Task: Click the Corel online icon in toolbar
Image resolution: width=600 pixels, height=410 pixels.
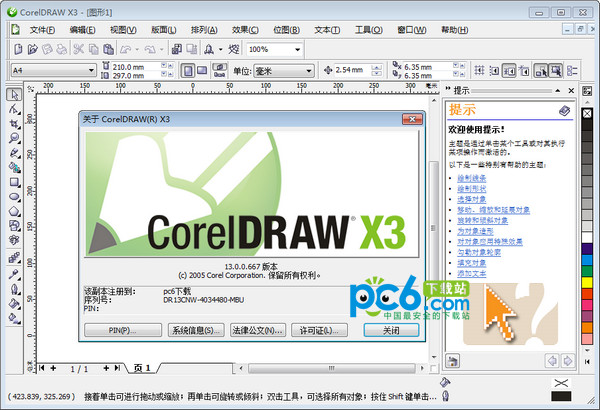Action: click(234, 49)
